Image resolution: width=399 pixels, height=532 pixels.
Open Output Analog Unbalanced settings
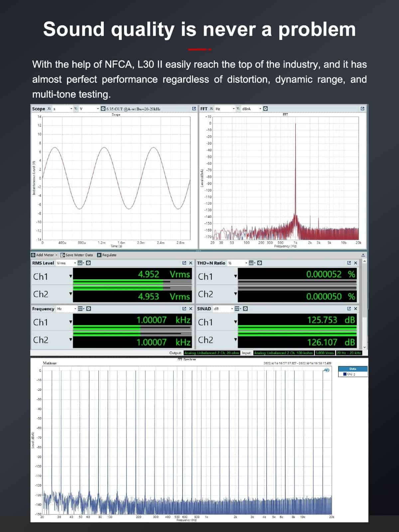point(211,353)
